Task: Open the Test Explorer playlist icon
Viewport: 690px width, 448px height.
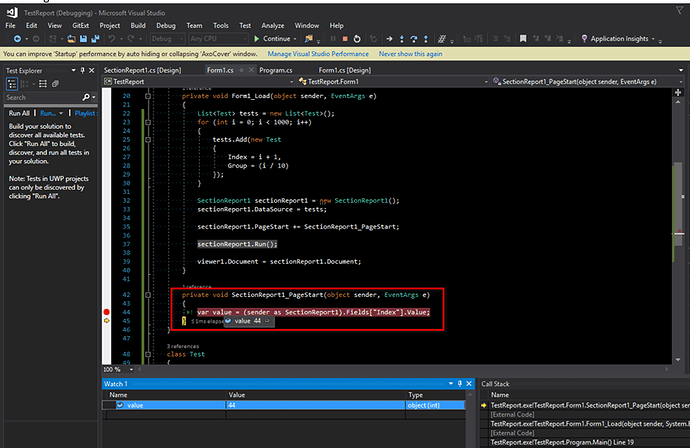Action: tap(55, 84)
